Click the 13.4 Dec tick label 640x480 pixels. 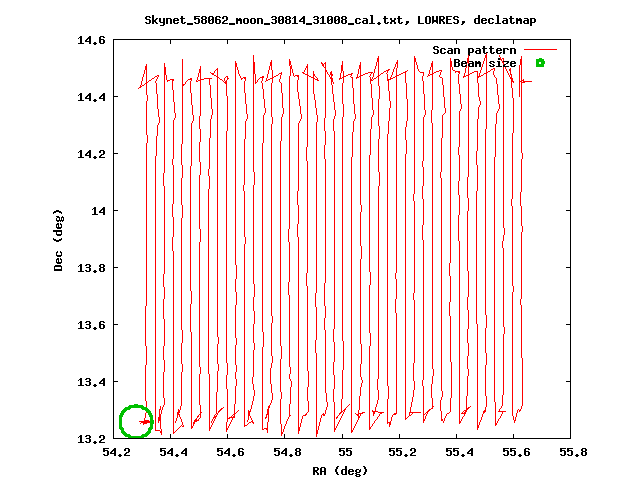click(91, 382)
